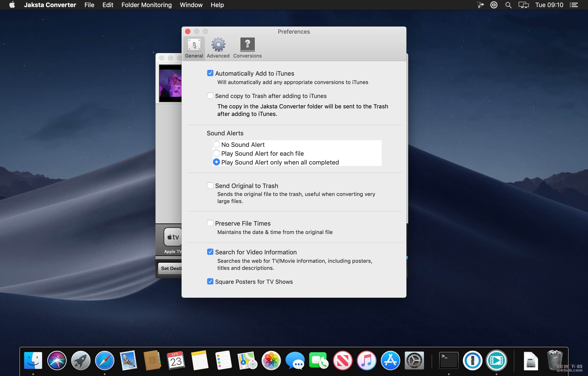588x376 pixels.
Task: Open System Preferences from the Dock
Action: [x=414, y=360]
